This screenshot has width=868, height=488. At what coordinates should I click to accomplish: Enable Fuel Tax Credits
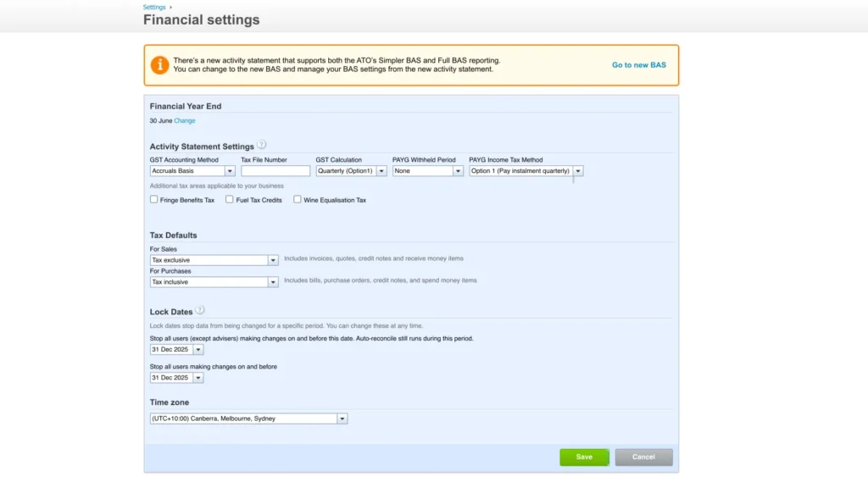pyautogui.click(x=230, y=199)
